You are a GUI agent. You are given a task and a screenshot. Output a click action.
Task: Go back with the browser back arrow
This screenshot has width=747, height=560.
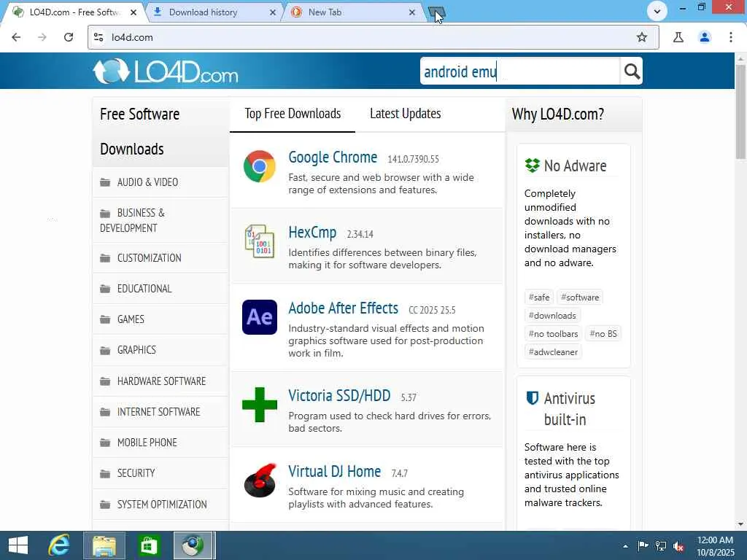click(x=16, y=37)
